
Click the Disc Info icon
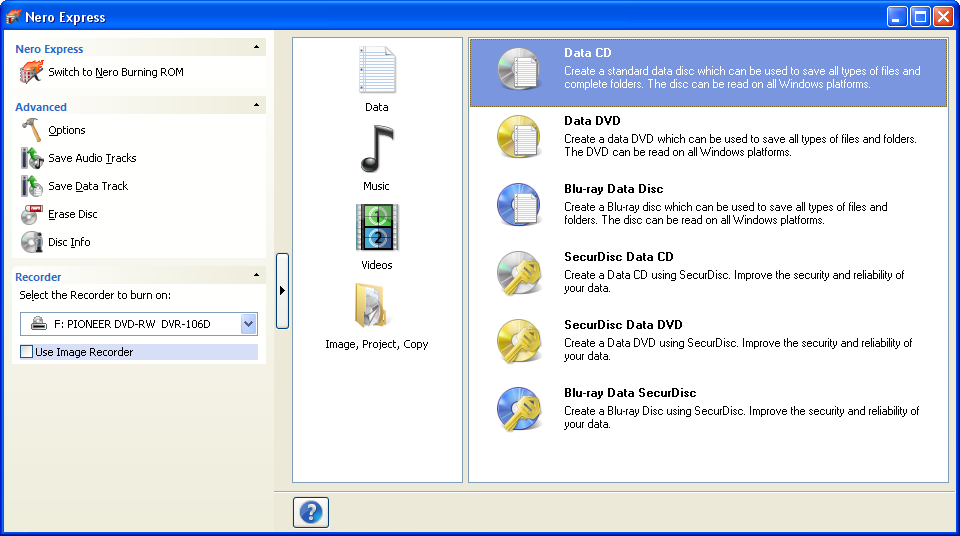tap(32, 242)
